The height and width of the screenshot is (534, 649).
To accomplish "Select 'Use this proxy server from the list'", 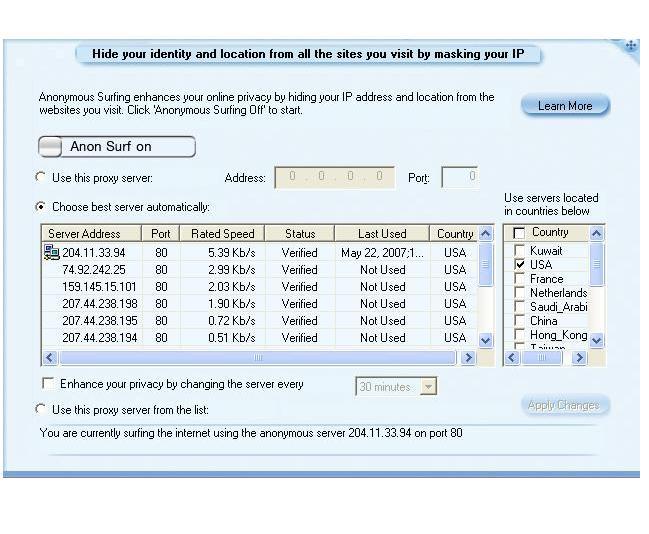I will click(x=41, y=409).
